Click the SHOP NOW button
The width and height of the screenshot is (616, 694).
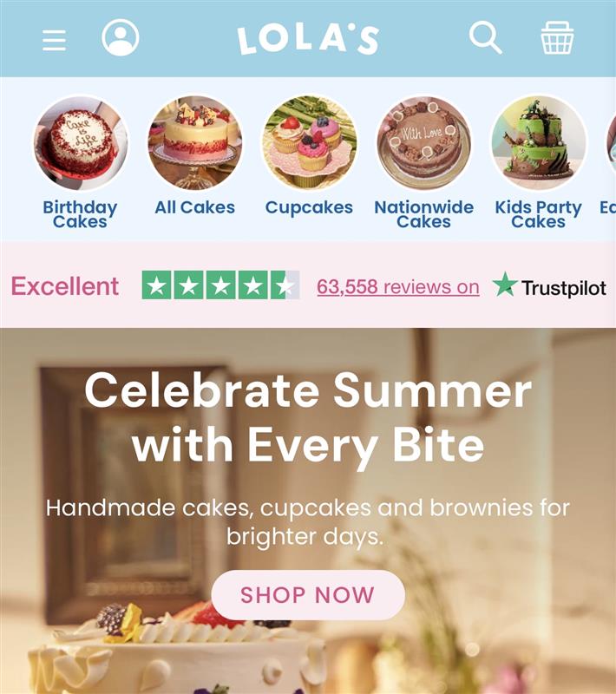coord(308,595)
